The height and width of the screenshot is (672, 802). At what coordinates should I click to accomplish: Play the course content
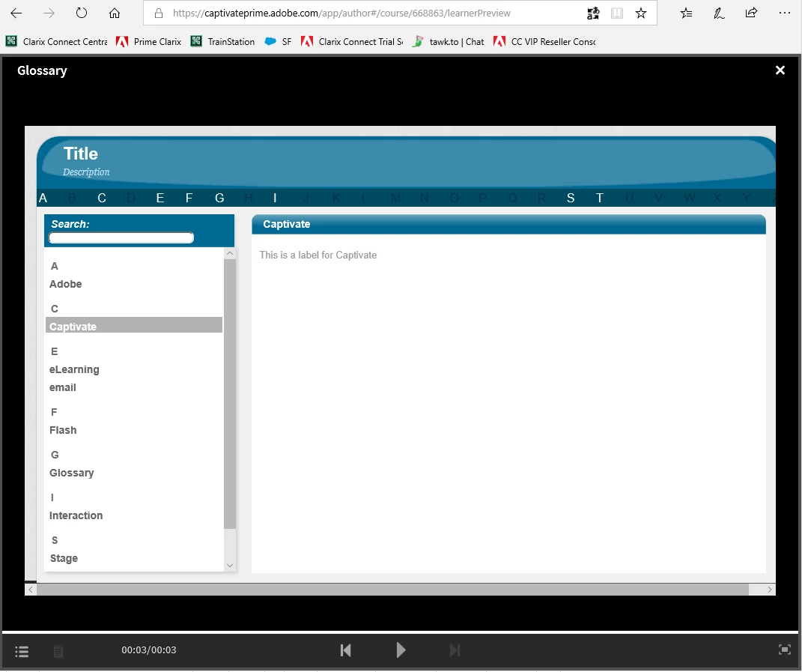pyautogui.click(x=401, y=650)
